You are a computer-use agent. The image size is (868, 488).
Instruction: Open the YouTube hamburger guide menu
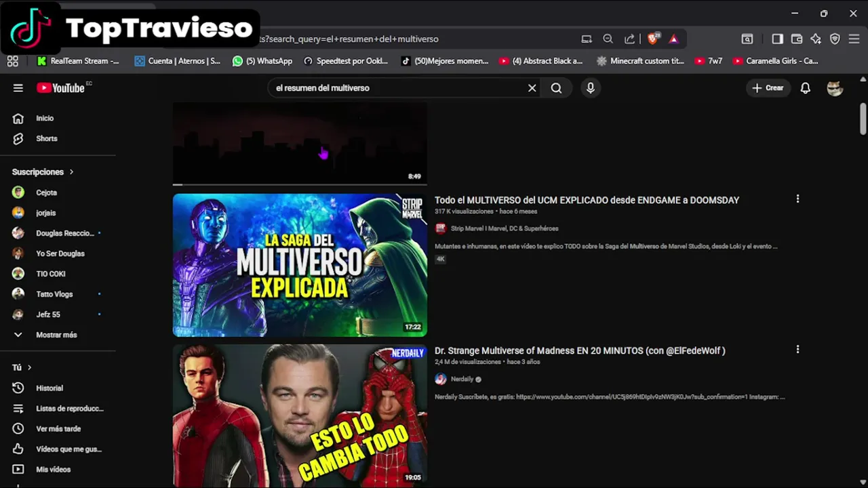[18, 88]
